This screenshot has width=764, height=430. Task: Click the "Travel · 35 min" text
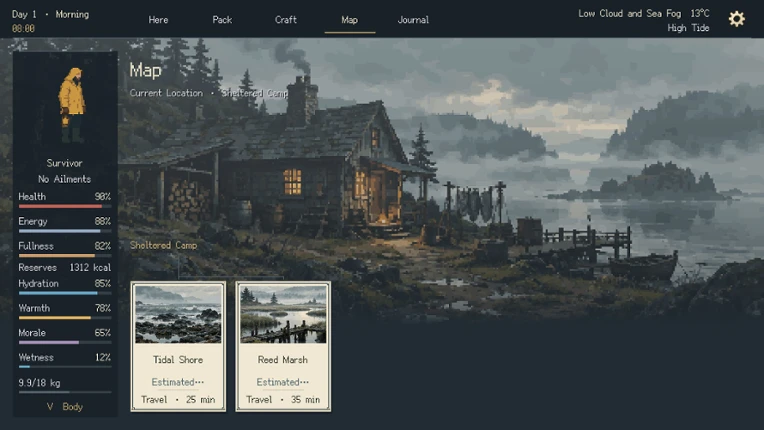point(283,400)
